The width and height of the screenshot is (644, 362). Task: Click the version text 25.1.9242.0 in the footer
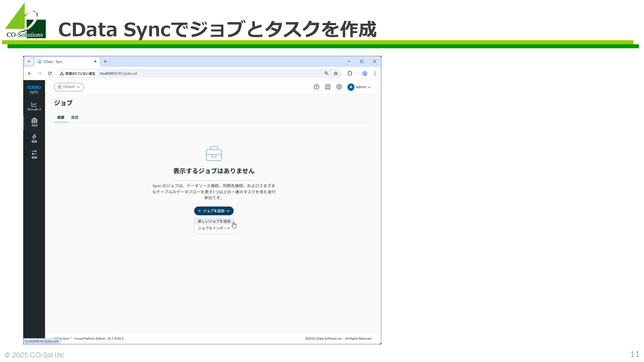(115, 339)
